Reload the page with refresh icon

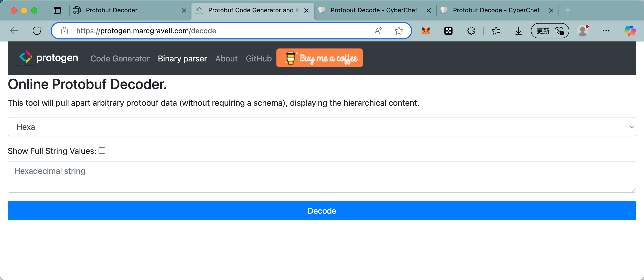pyautogui.click(x=37, y=31)
